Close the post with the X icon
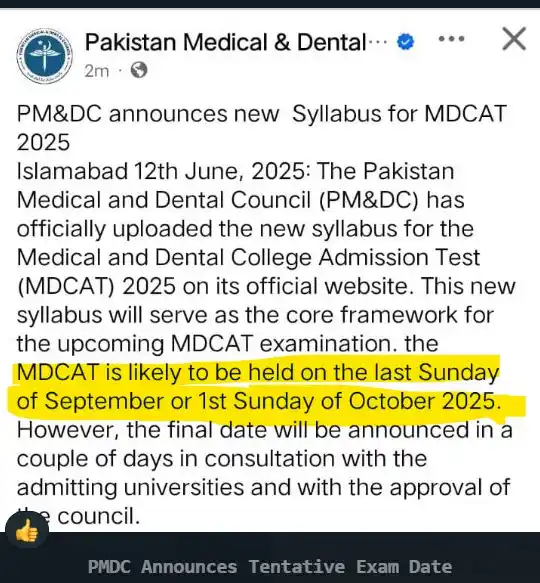Screen dimensions: 540x583 514,38
